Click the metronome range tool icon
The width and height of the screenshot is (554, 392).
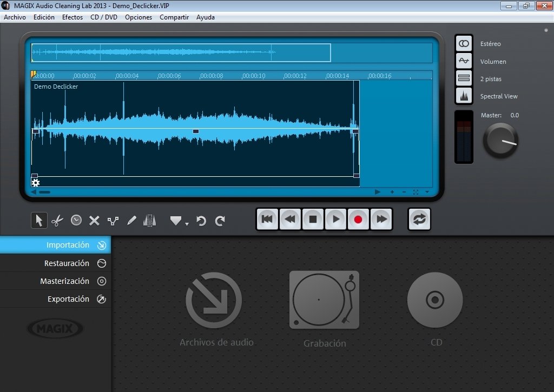click(149, 221)
